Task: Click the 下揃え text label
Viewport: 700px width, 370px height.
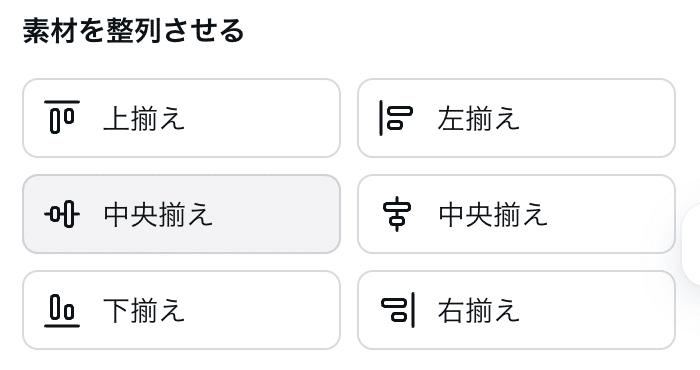Action: pos(144,311)
